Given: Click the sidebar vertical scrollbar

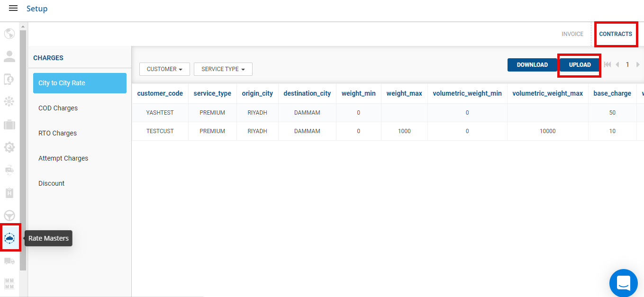Looking at the screenshot, I should tap(23, 142).
